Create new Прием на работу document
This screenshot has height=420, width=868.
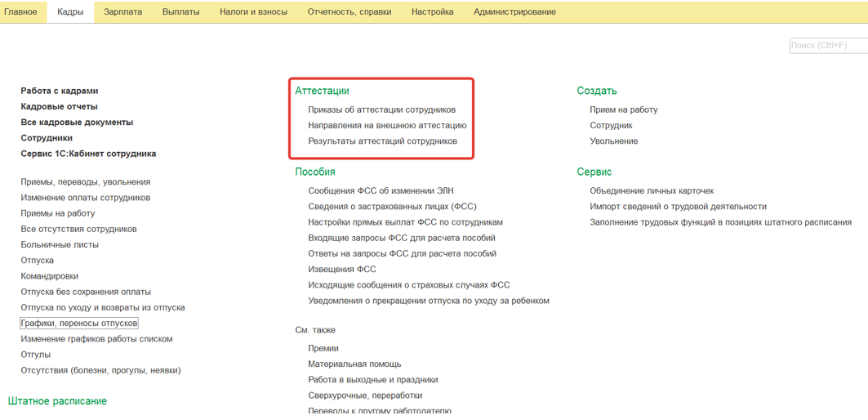pos(623,109)
